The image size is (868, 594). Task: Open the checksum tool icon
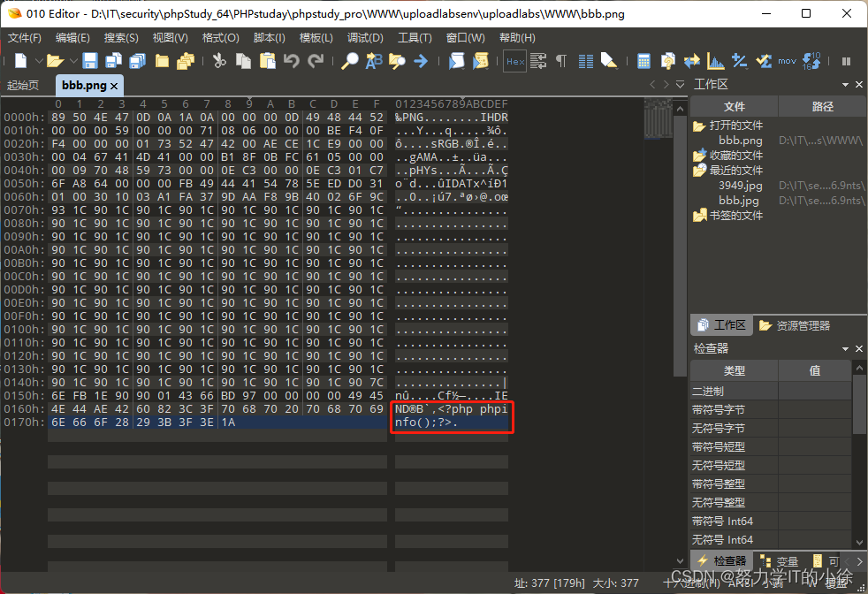point(764,60)
